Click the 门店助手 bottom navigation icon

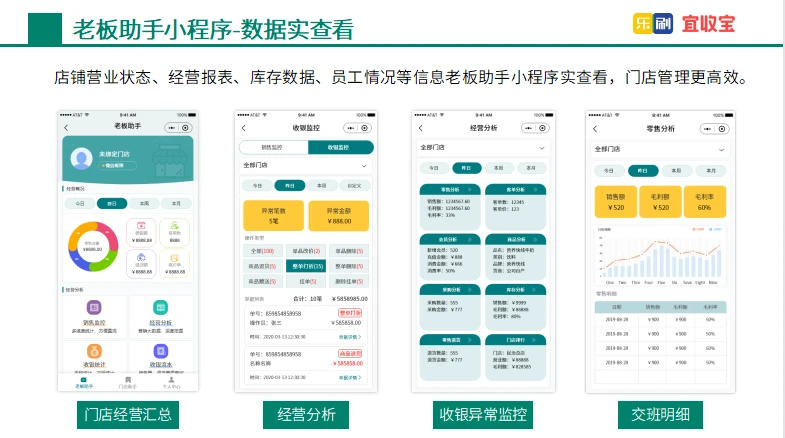coord(127,381)
